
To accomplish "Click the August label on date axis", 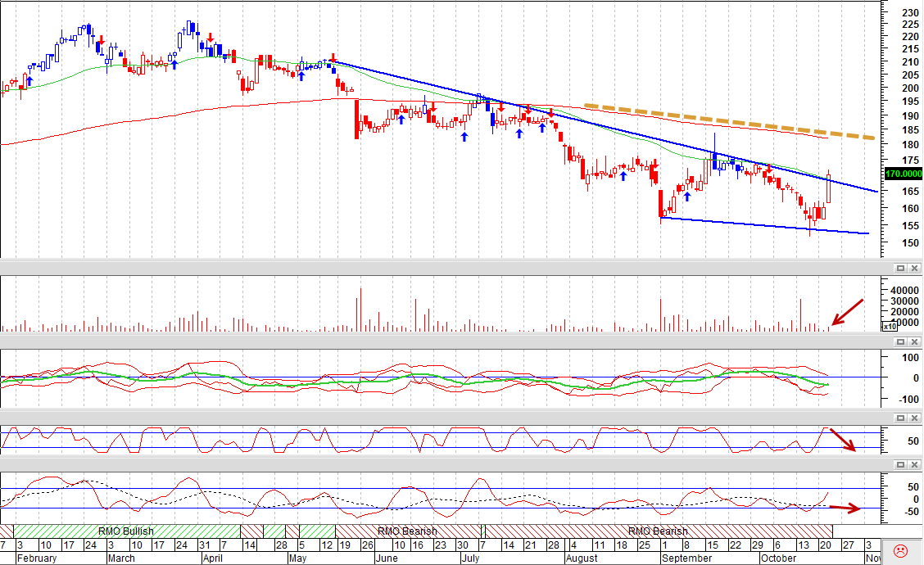I will tap(582, 558).
